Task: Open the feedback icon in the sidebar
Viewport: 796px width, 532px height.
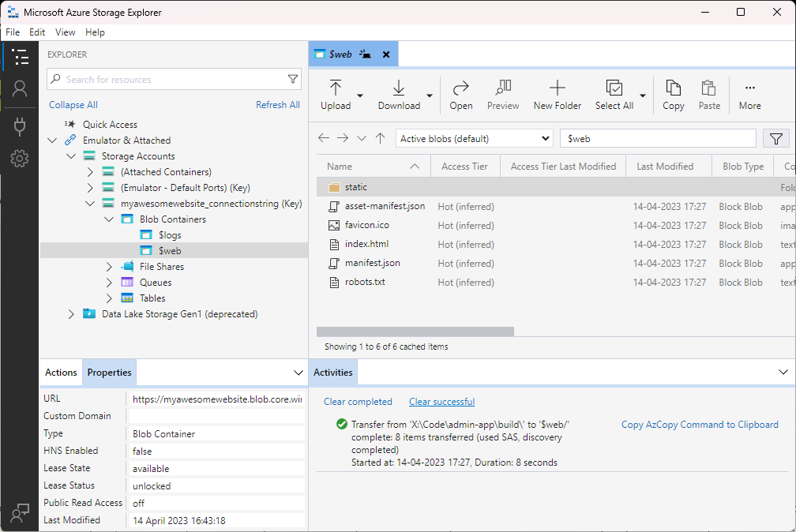Action: tap(20, 513)
